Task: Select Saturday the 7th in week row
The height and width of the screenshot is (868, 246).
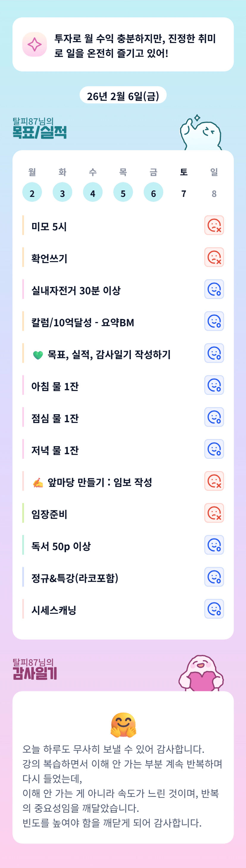Action: 184,193
